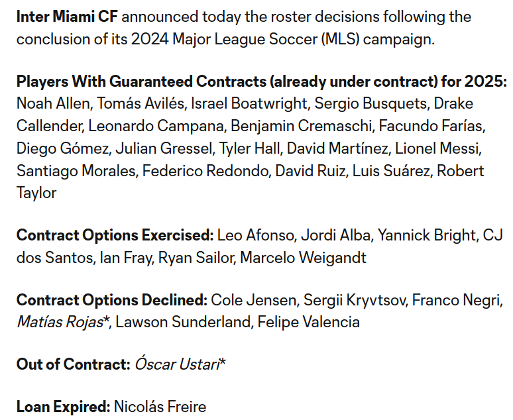Click the Contract Options Exercised heading
The width and height of the screenshot is (513, 420).
click(x=115, y=235)
